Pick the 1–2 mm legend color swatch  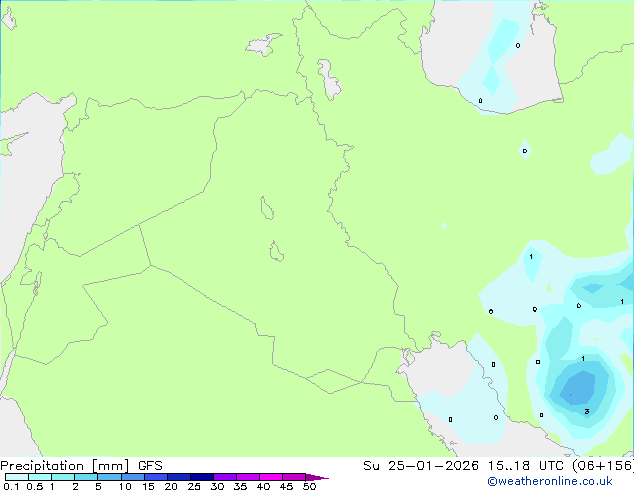[x=63, y=477]
